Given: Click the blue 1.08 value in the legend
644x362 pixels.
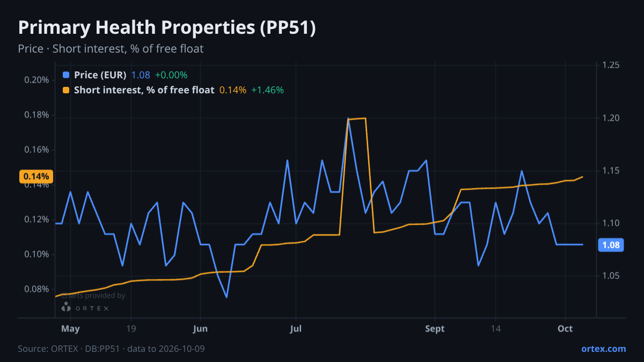Looking at the screenshot, I should point(141,75).
